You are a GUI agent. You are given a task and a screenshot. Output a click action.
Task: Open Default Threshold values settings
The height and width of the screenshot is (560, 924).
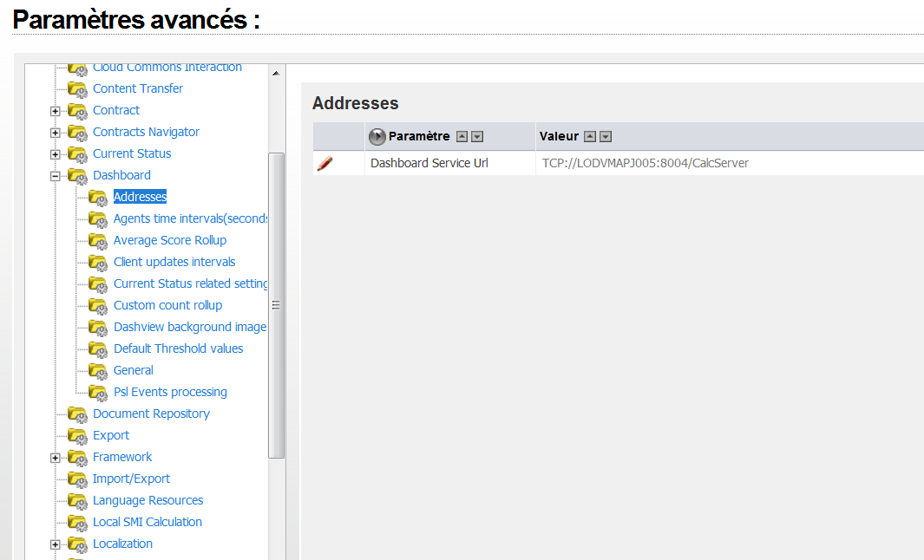(179, 348)
